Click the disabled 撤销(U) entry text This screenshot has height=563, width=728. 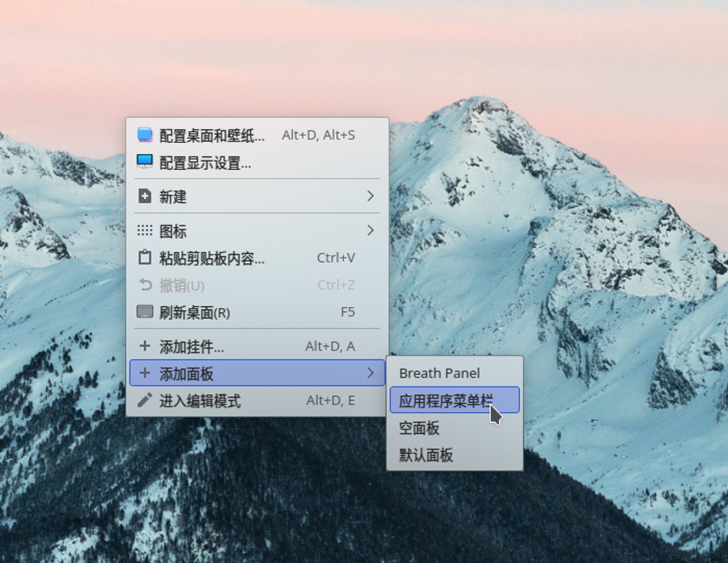[x=182, y=286]
